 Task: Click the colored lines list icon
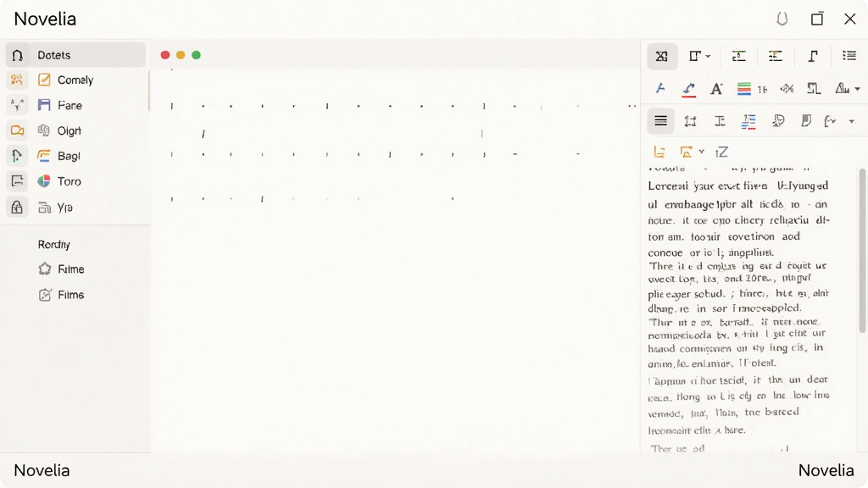click(748, 121)
